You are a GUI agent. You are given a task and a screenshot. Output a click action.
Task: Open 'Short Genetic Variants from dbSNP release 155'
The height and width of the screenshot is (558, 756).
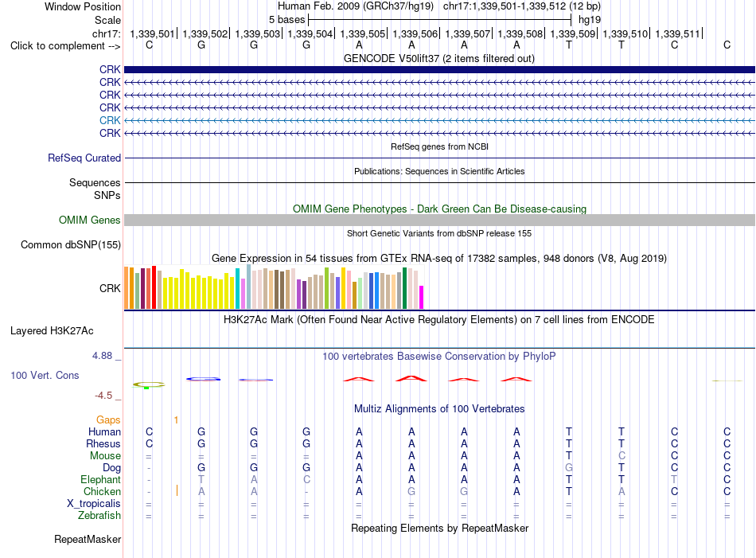[439, 233]
